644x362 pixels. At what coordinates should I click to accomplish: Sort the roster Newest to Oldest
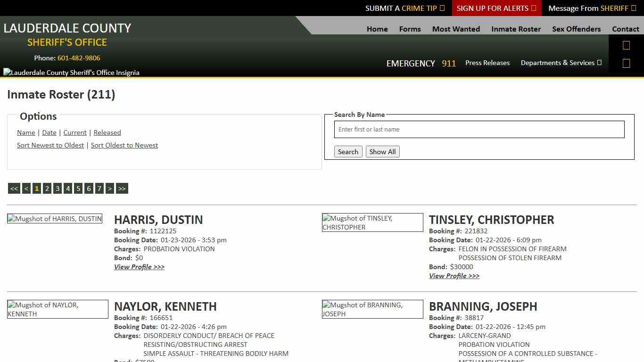pos(50,145)
